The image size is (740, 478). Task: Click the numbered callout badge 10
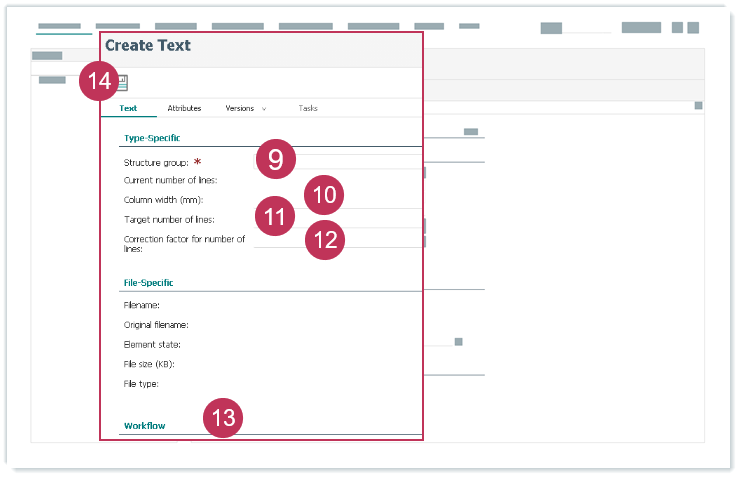pyautogui.click(x=324, y=195)
